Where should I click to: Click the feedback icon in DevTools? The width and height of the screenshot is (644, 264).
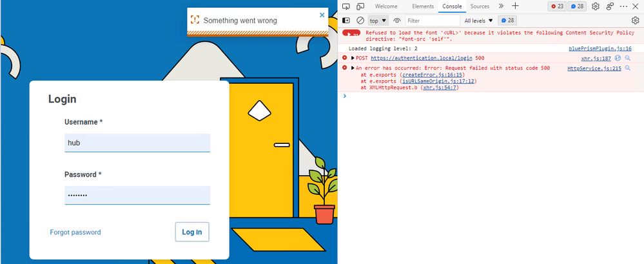pyautogui.click(x=610, y=6)
